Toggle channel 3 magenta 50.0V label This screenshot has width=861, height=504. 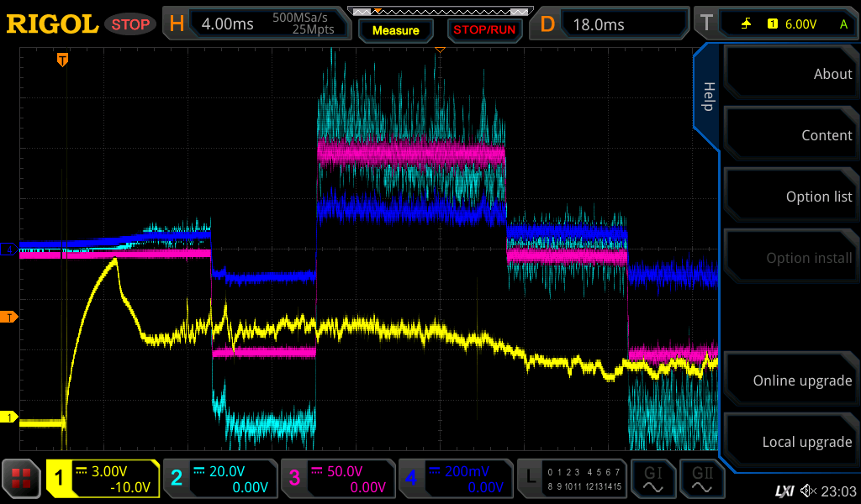pos(338,479)
